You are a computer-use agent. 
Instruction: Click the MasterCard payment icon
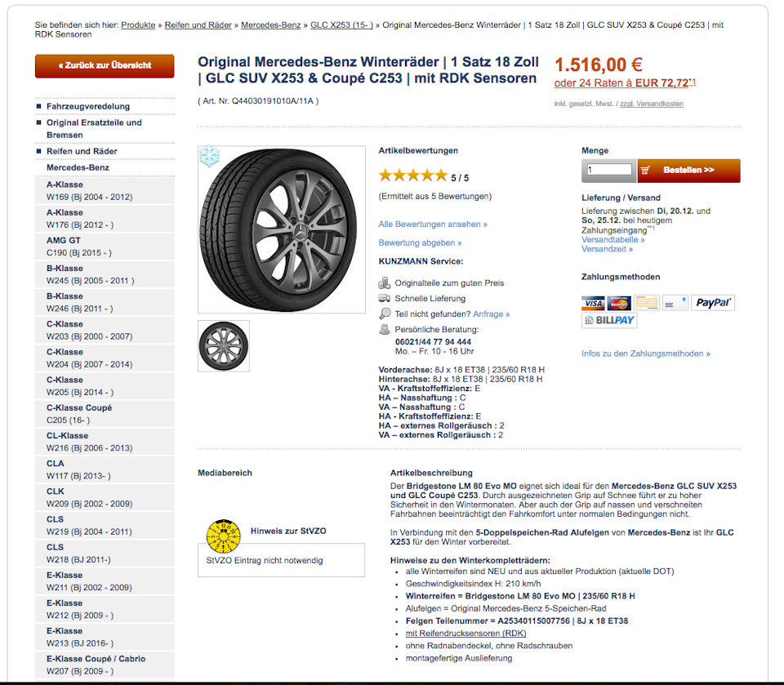[619, 303]
